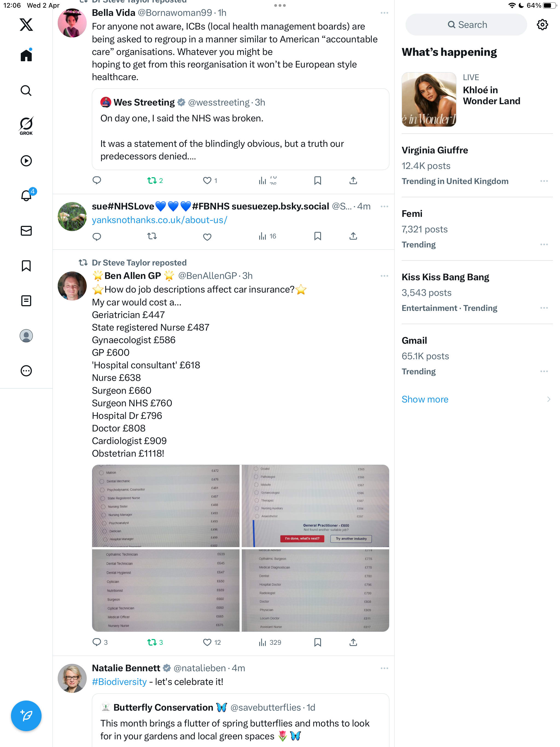
Task: Tap the blue compose post button
Action: 26,716
